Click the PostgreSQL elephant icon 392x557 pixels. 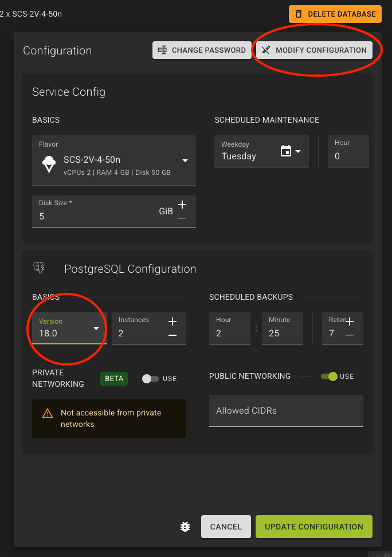pos(39,268)
